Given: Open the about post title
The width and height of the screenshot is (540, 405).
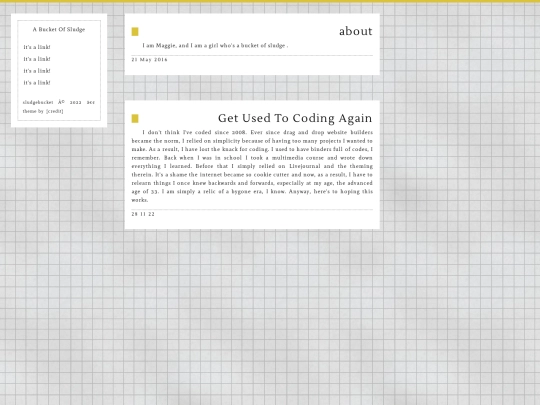Looking at the screenshot, I should (x=356, y=31).
